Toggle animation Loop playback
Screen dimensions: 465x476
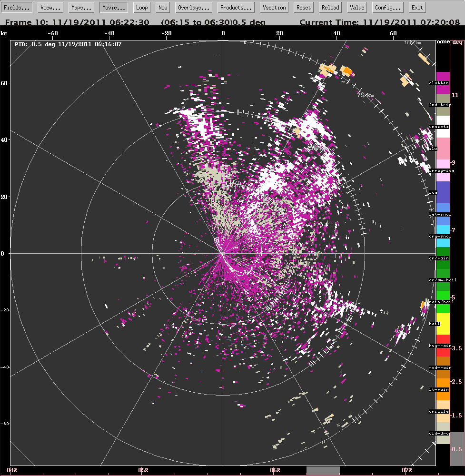pyautogui.click(x=141, y=7)
